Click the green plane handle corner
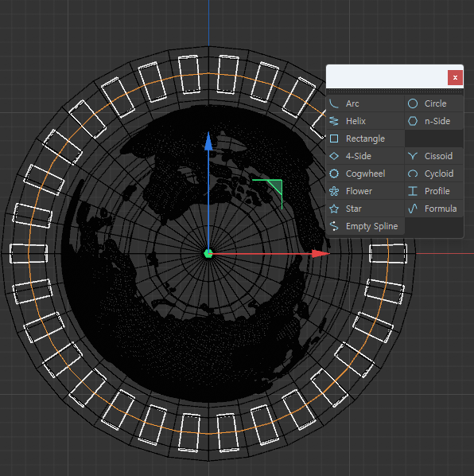This screenshot has height=476, width=474. pos(277,185)
